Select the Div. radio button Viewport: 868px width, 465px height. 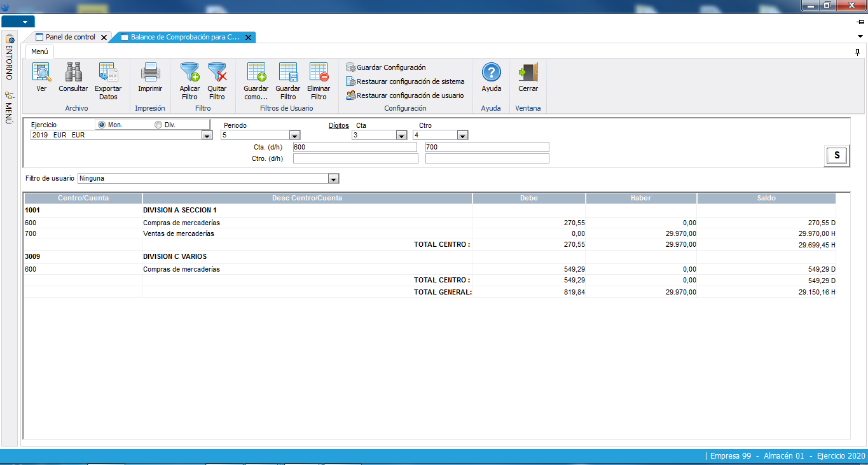(158, 125)
